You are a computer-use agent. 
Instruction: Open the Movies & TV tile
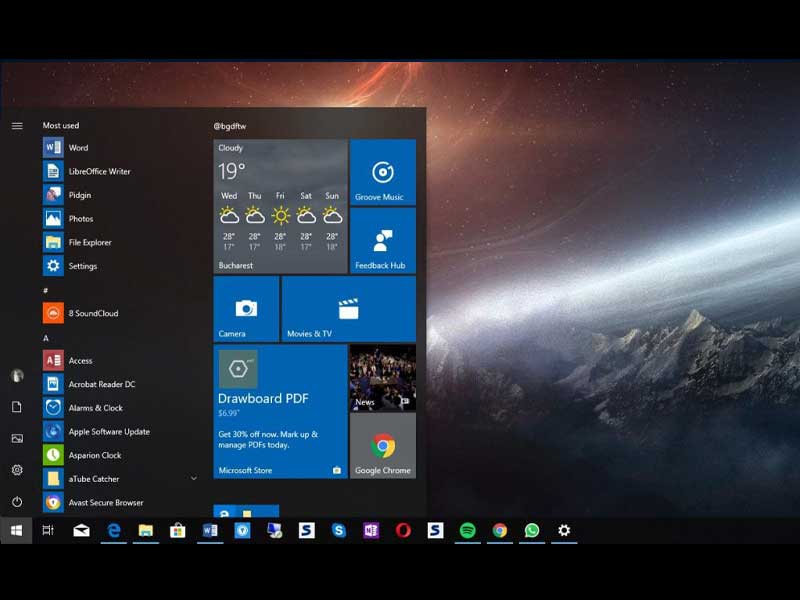click(348, 309)
